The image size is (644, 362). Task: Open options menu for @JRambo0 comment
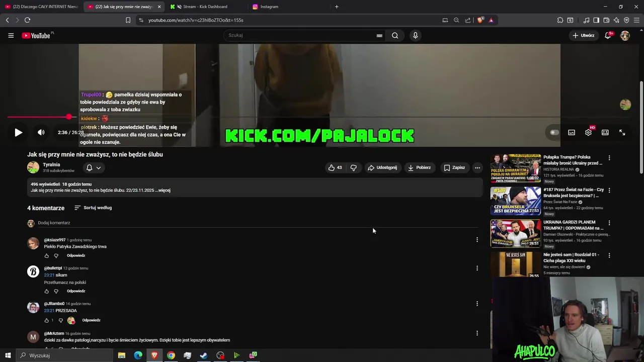pyautogui.click(x=477, y=304)
